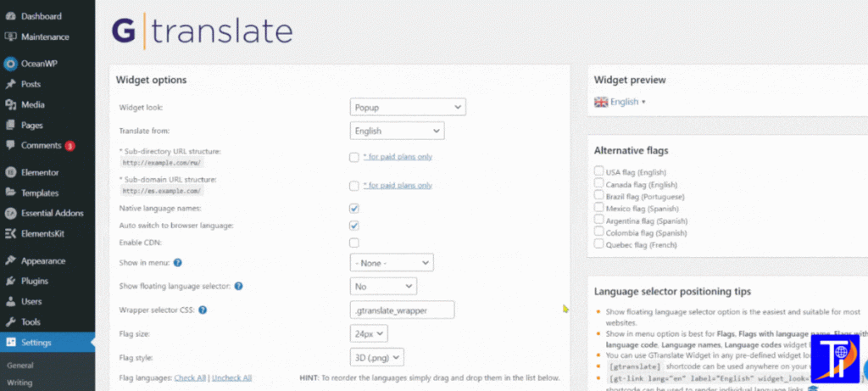Click the Alternative flags heading

click(x=631, y=151)
